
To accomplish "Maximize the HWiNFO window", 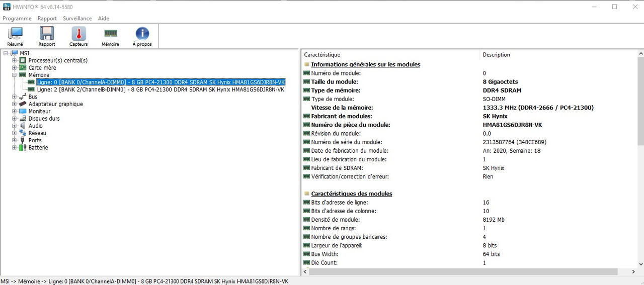I will 614,7.
